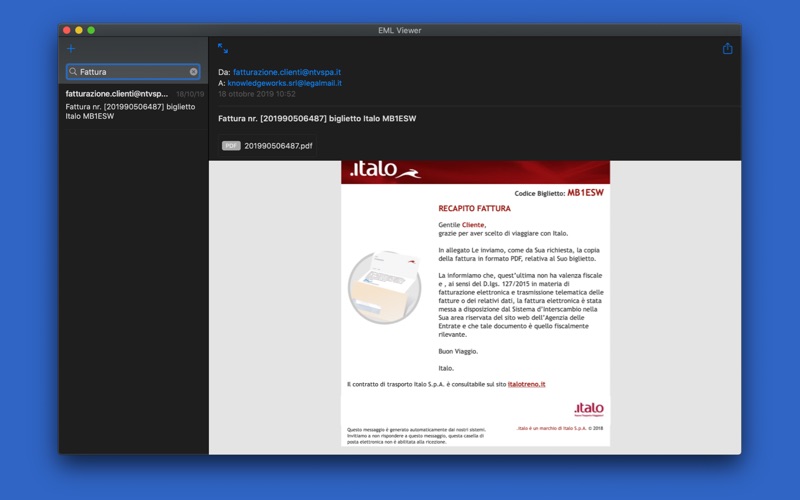This screenshot has height=500, width=800.
Task: Click the yellow minimize window button
Action: (79, 30)
